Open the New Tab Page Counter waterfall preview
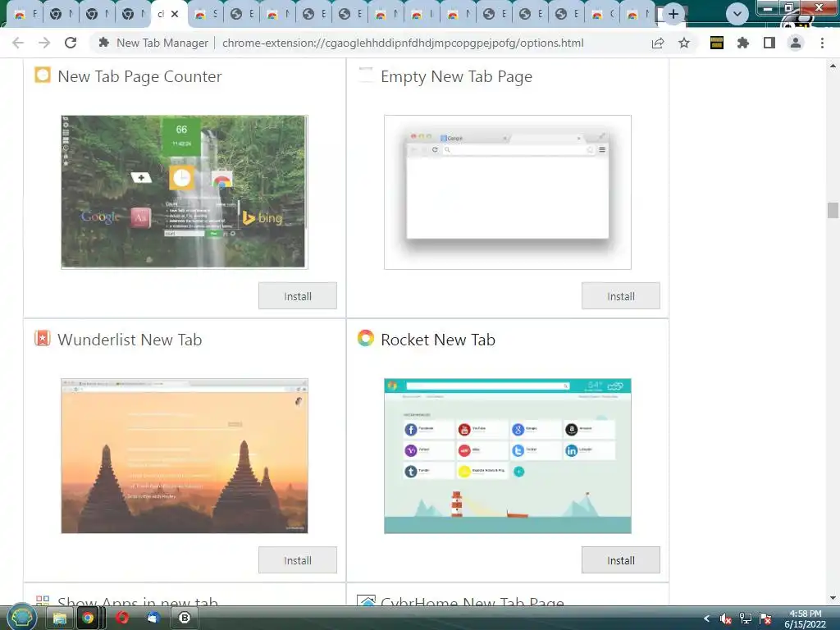Image resolution: width=840 pixels, height=630 pixels. pos(185,192)
